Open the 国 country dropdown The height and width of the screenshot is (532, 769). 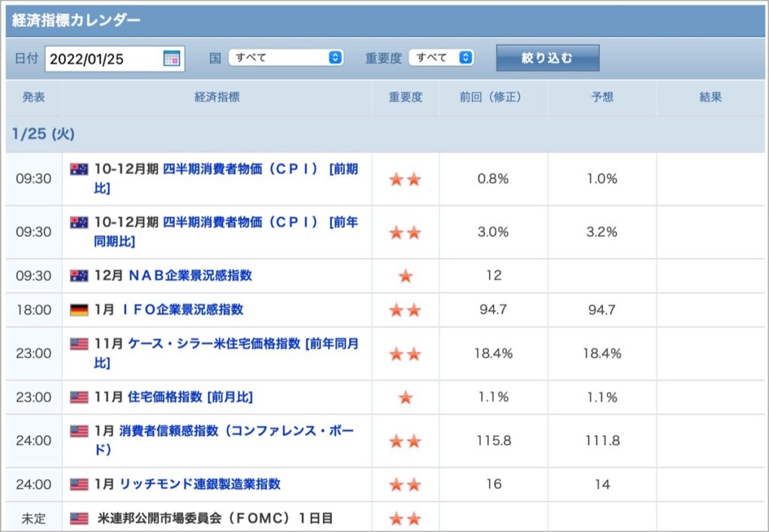(285, 57)
